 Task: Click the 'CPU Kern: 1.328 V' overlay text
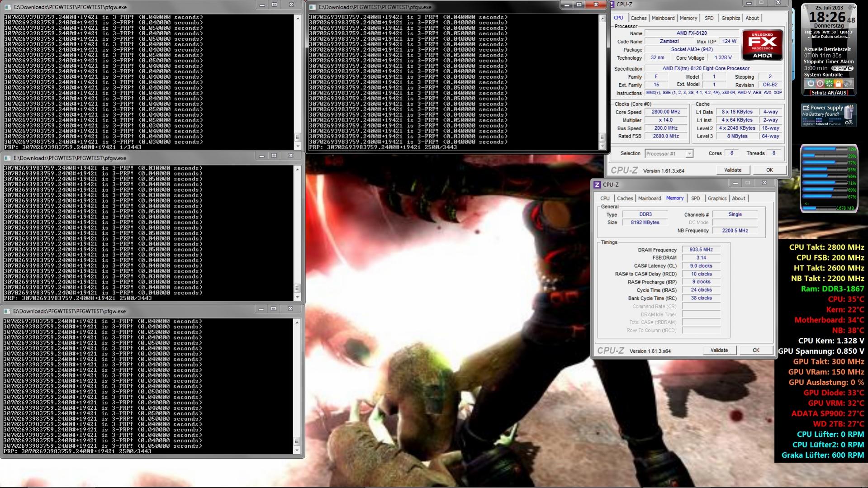(x=831, y=341)
